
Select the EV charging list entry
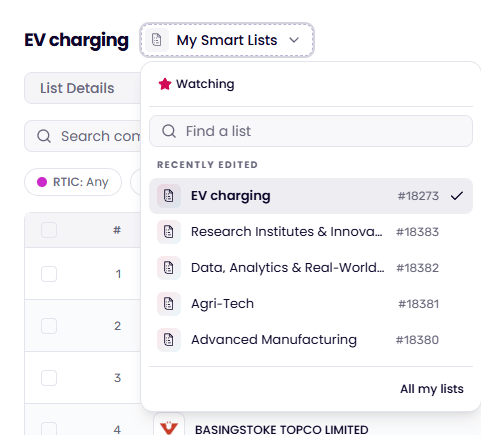click(311, 196)
